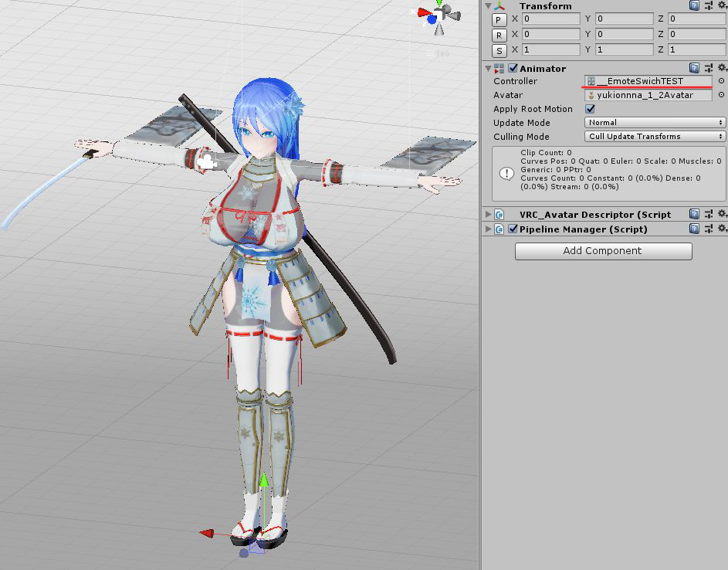
Task: Click the Transform help book icon
Action: pyautogui.click(x=694, y=5)
